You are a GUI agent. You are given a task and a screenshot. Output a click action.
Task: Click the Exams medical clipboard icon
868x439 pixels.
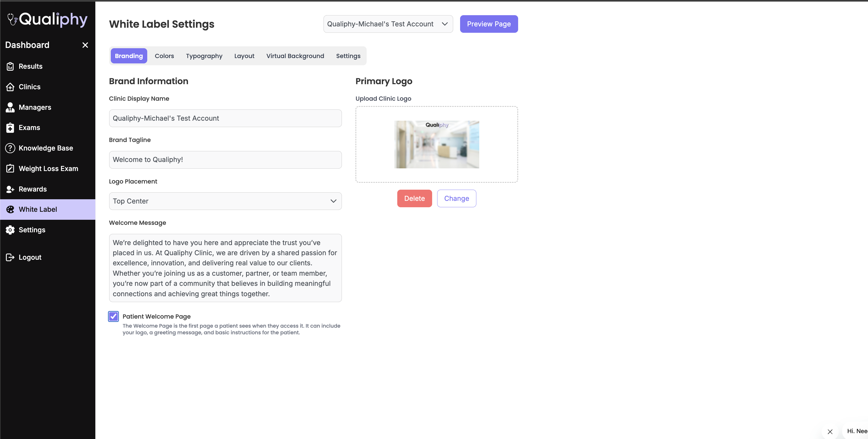coord(10,128)
